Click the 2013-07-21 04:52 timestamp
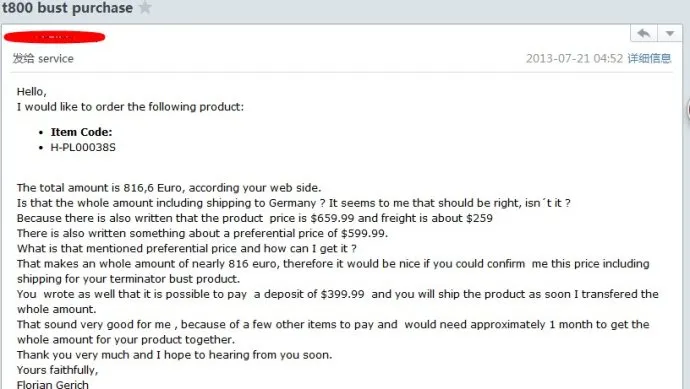690x389 pixels. (574, 59)
